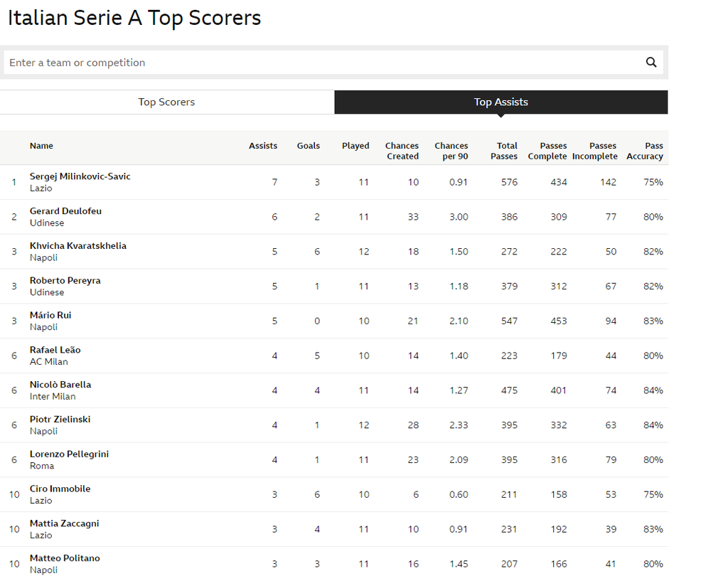Click Gerard Deulofeu's name
Image resolution: width=728 pixels, height=576 pixels.
66,211
